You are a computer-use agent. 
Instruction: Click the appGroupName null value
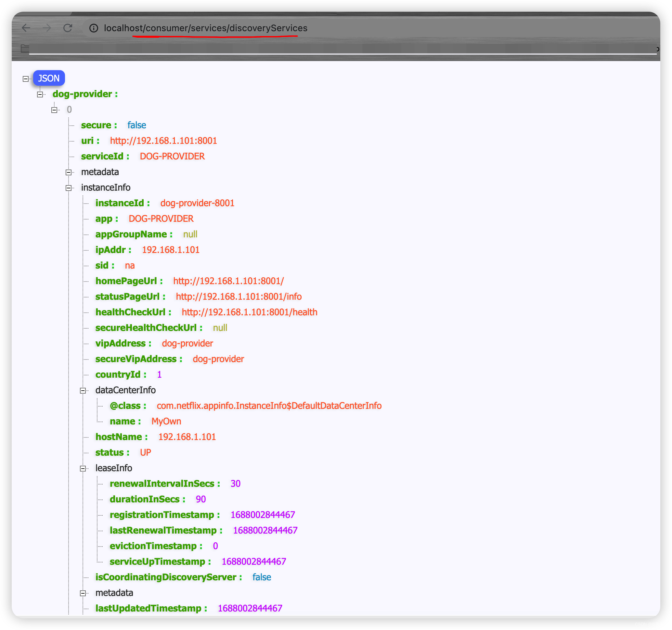pyautogui.click(x=190, y=234)
